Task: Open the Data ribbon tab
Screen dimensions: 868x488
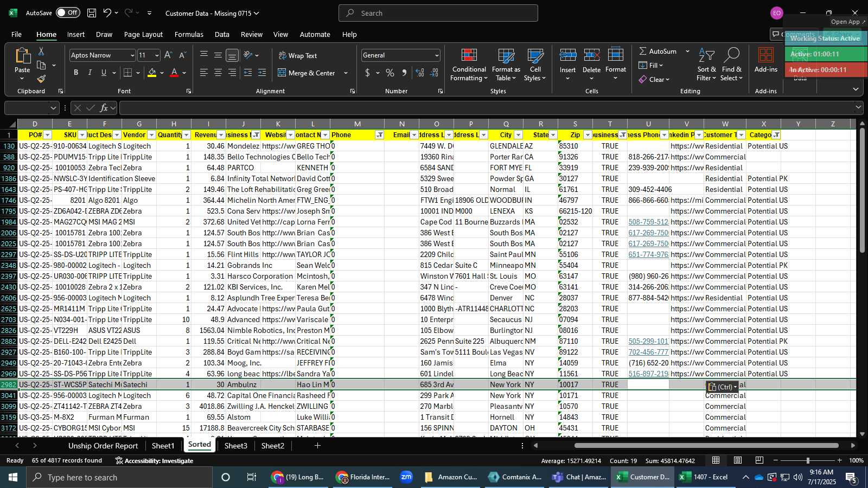Action: coord(222,34)
